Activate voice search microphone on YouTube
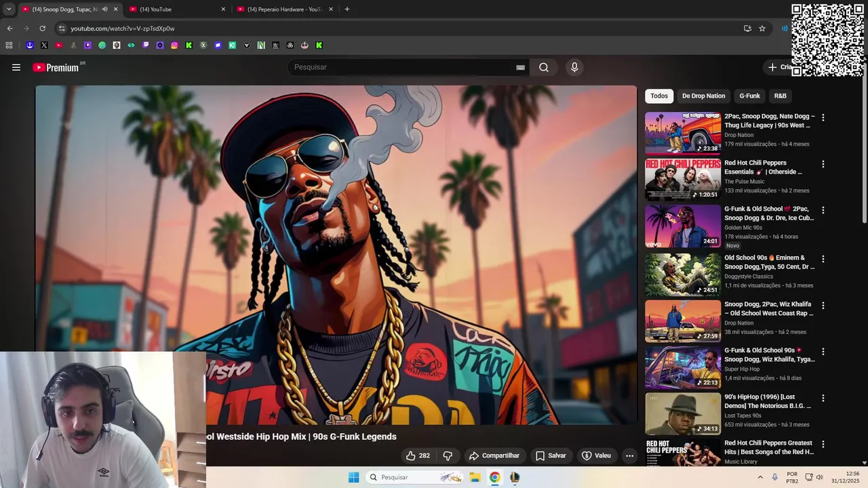The width and height of the screenshot is (868, 488). click(x=574, y=67)
